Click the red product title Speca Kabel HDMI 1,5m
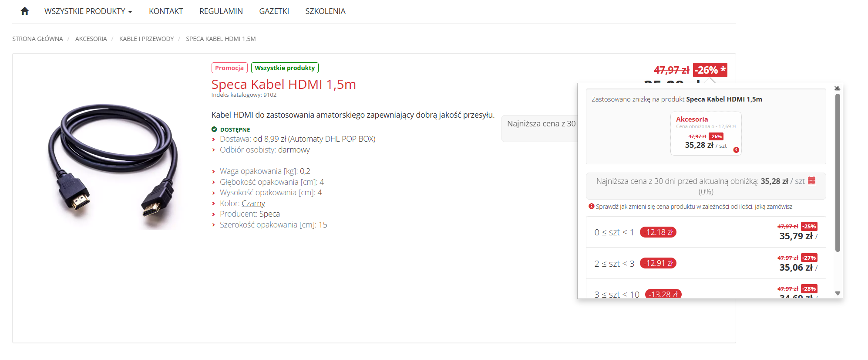 (x=284, y=84)
